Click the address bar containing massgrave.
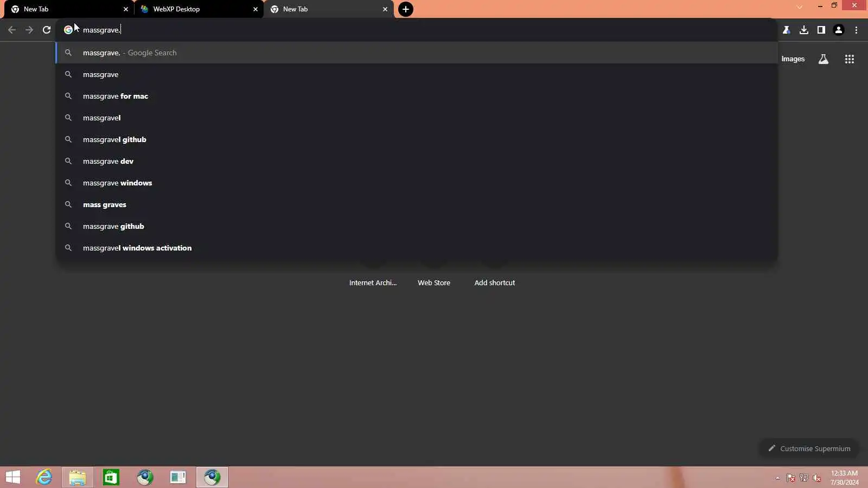 [417, 30]
